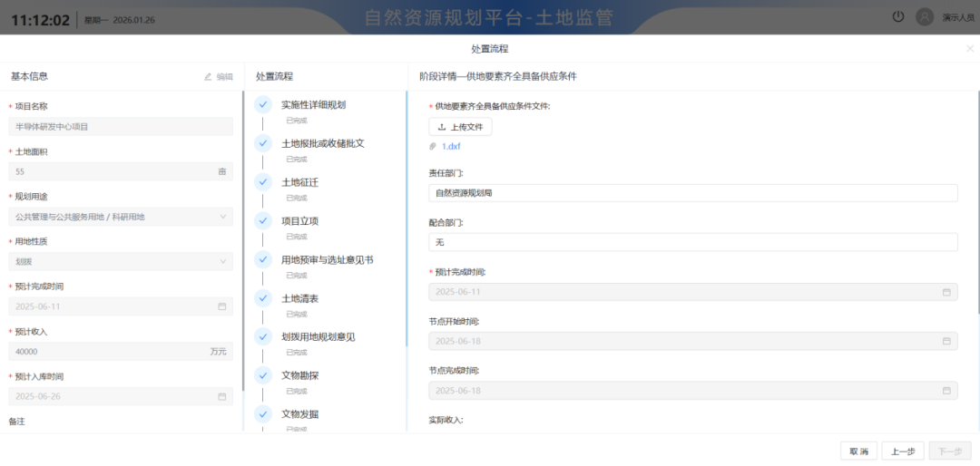This screenshot has height=466, width=980.
Task: Click the 上一步 button
Action: (x=902, y=451)
